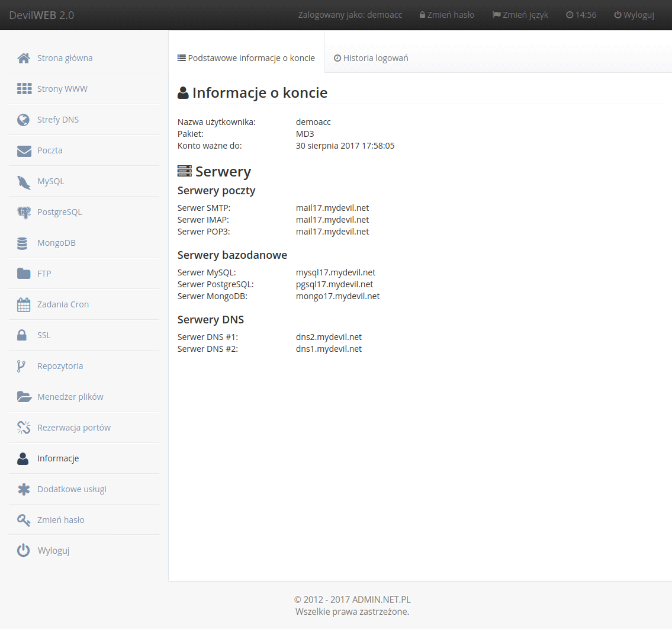Switch to Podstawowe informacje o koncie tab
Viewport: 672px width, 629px height.
pos(246,58)
